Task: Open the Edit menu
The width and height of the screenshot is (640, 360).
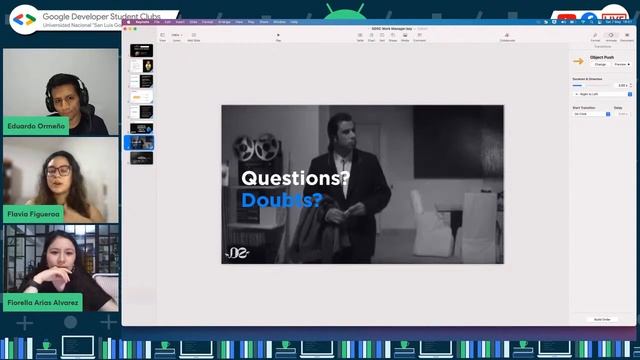Action: [167, 22]
